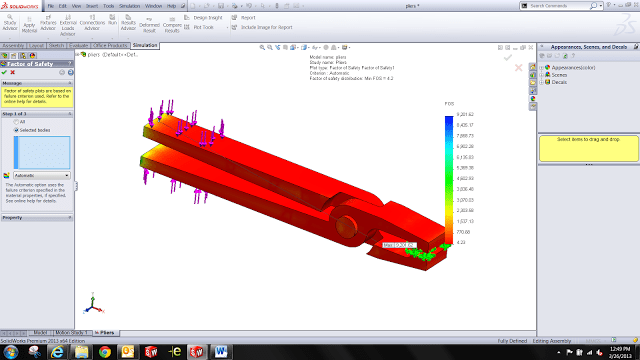Select the All radio button
Viewport: 640px width, 360px height.
point(16,122)
